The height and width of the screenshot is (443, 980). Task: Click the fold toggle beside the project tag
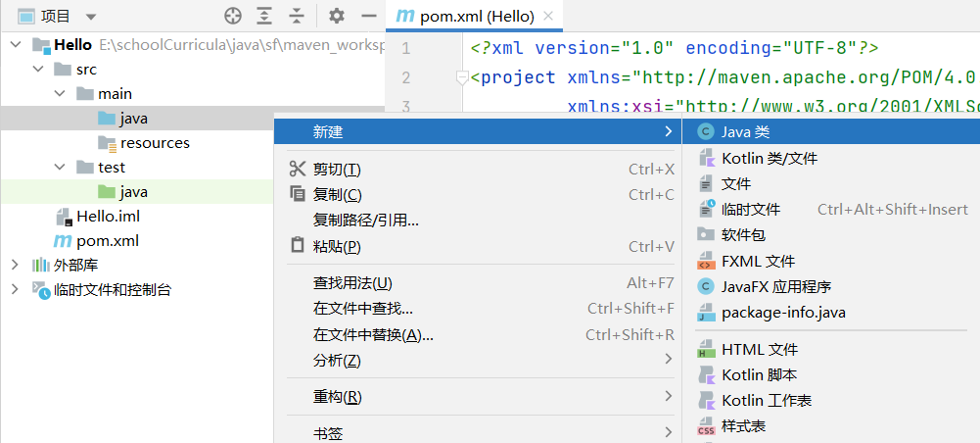pyautogui.click(x=462, y=77)
